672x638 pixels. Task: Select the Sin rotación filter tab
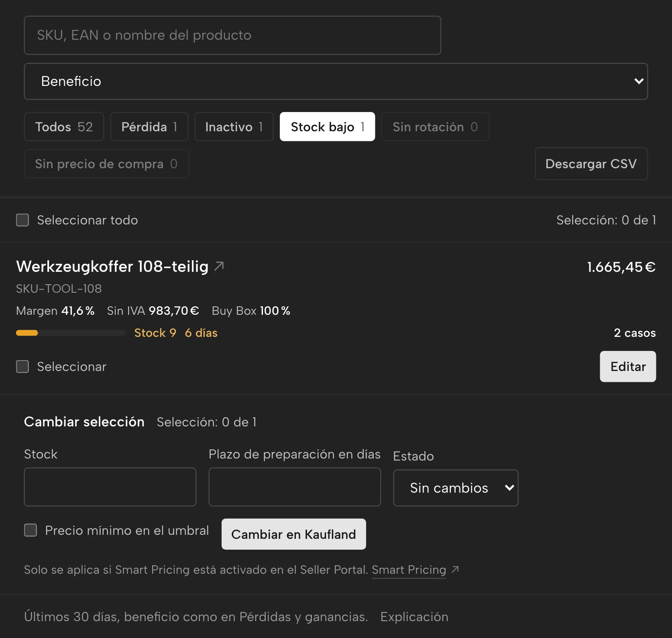point(435,127)
